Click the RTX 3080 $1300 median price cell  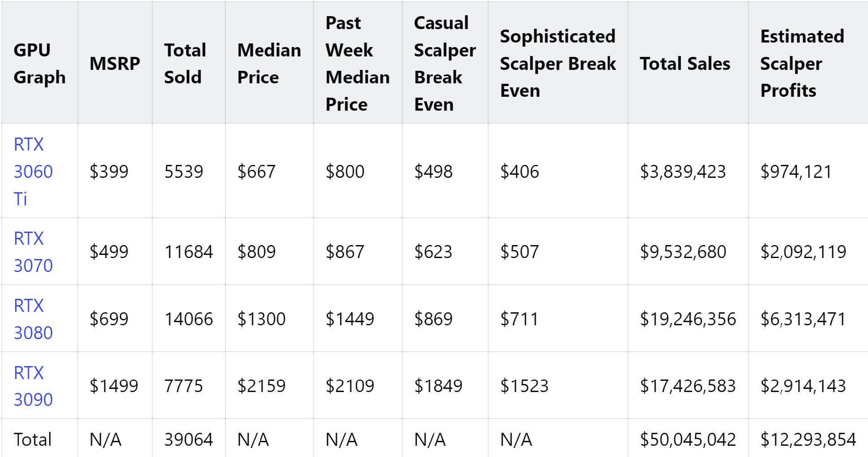[261, 319]
